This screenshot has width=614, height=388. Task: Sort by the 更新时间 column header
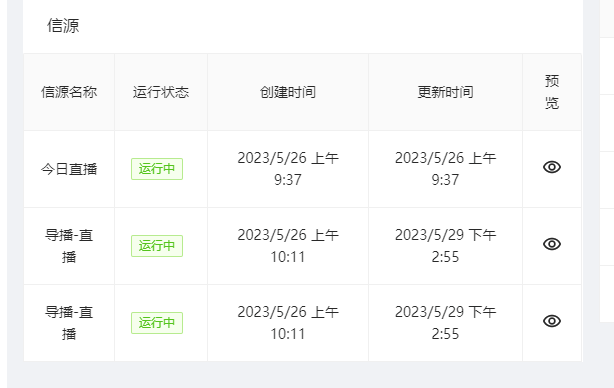(445, 92)
